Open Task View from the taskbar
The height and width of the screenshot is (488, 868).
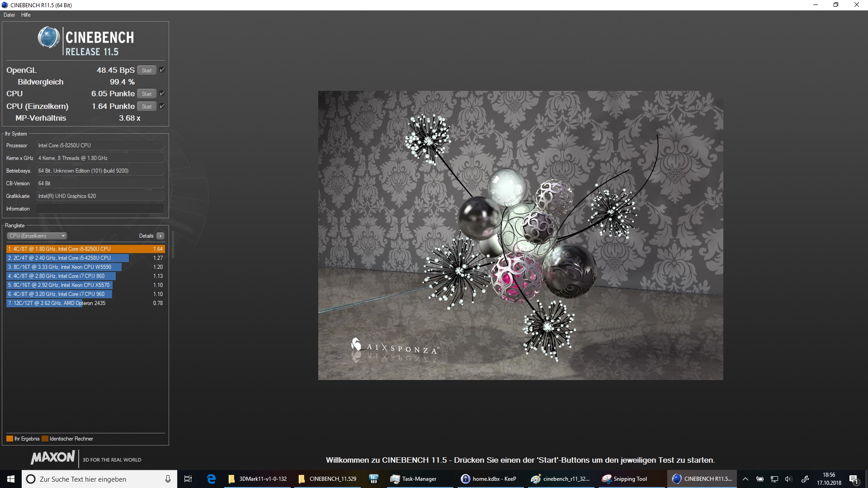click(188, 479)
